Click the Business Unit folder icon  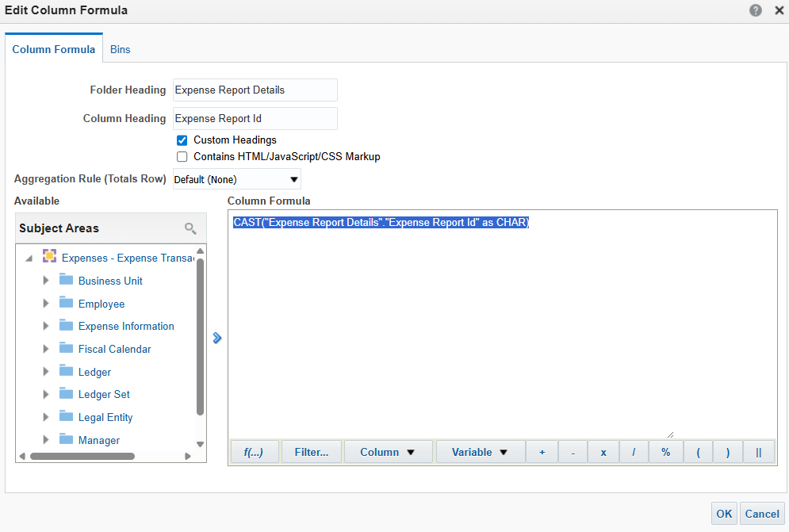[x=66, y=279]
